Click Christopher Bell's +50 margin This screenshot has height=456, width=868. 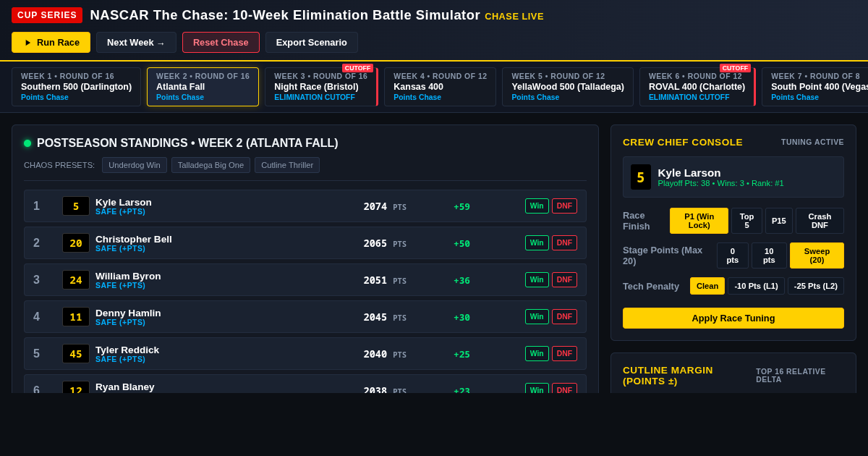pyautogui.click(x=461, y=244)
